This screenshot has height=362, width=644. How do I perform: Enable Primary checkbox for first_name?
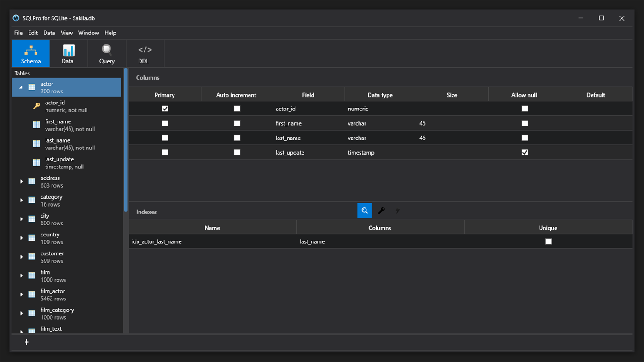point(165,123)
